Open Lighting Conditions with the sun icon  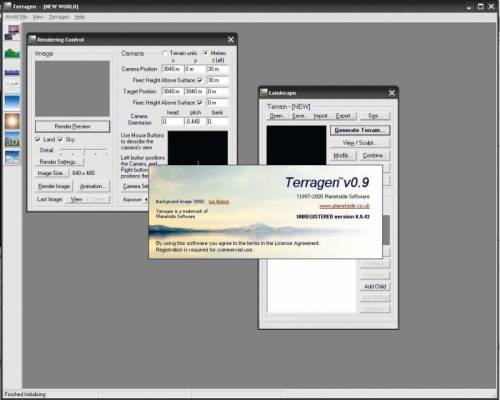[x=12, y=121]
